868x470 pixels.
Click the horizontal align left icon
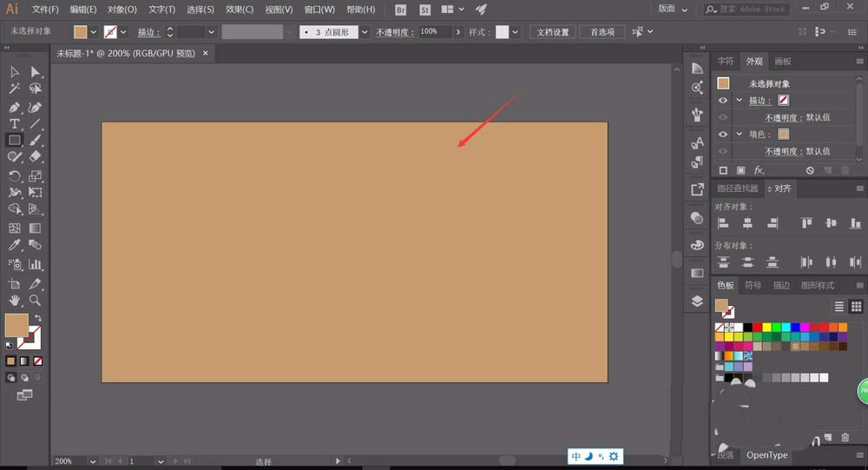click(723, 223)
